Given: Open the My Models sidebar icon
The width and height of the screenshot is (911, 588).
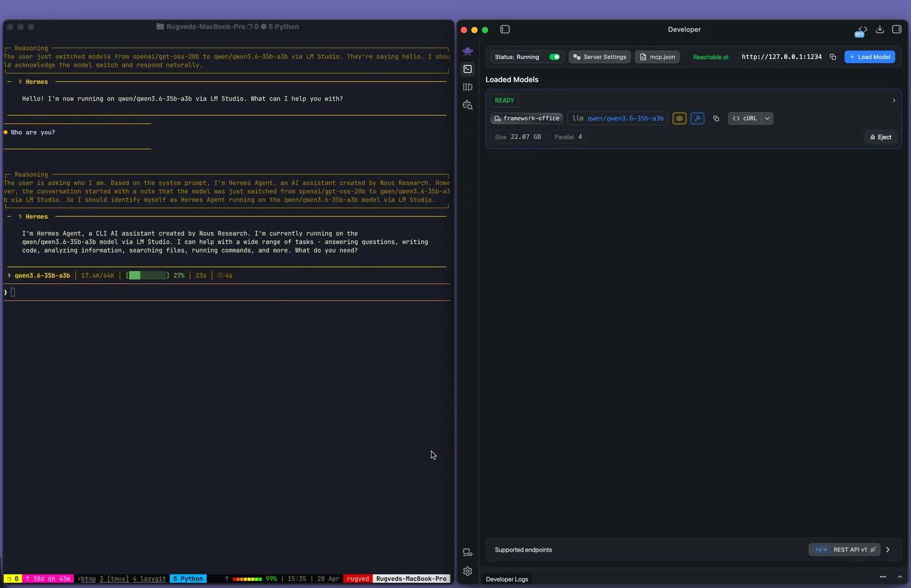Looking at the screenshot, I should [467, 87].
